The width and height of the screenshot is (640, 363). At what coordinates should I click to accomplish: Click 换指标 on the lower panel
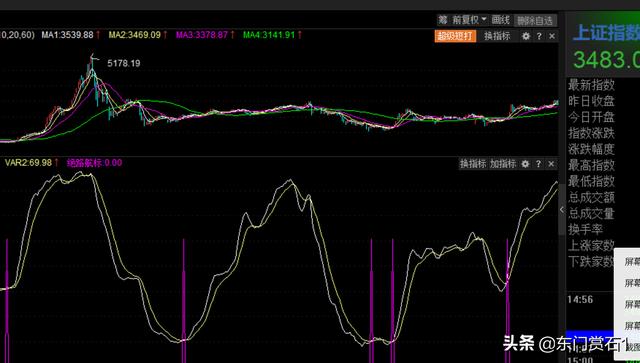[473, 164]
